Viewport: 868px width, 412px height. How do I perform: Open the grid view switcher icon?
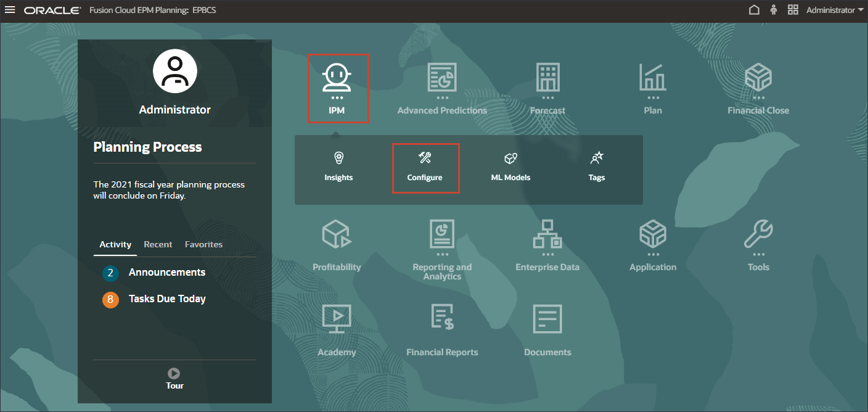(x=793, y=10)
